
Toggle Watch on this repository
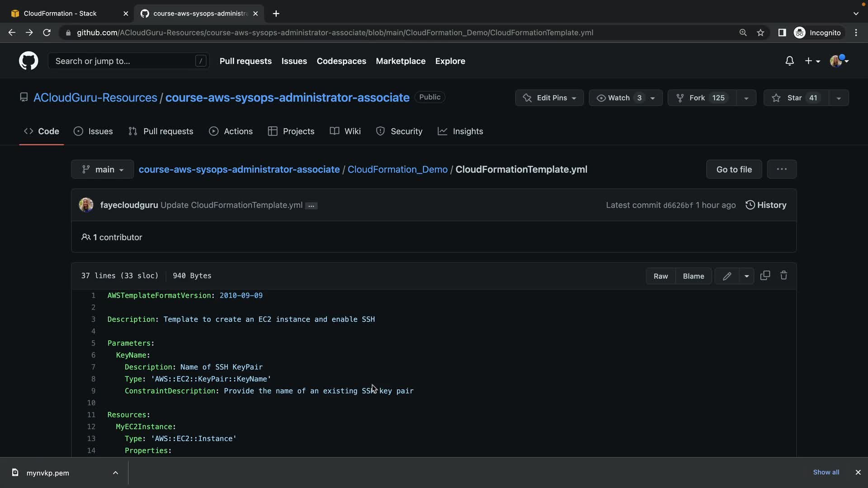tap(618, 98)
